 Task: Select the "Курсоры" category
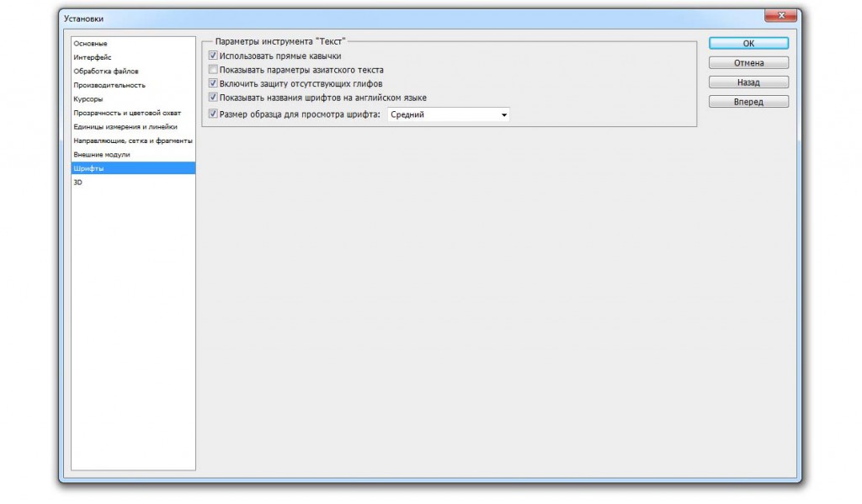pyautogui.click(x=88, y=98)
